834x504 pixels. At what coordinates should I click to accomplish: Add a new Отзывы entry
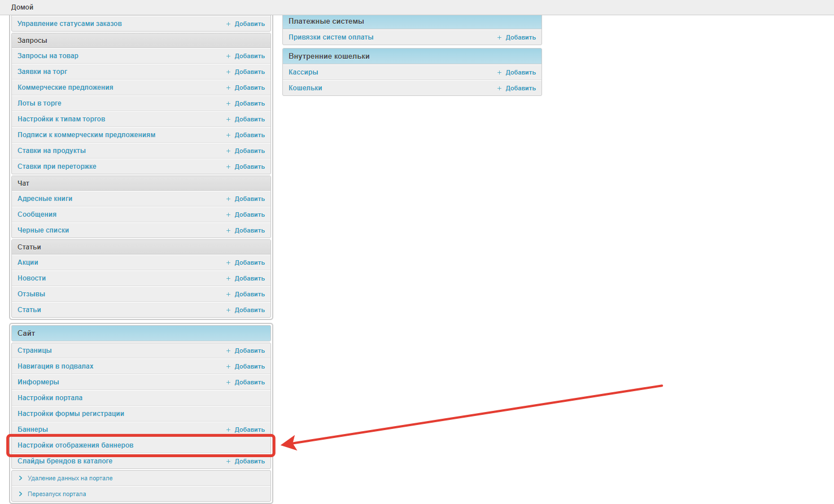coord(249,295)
